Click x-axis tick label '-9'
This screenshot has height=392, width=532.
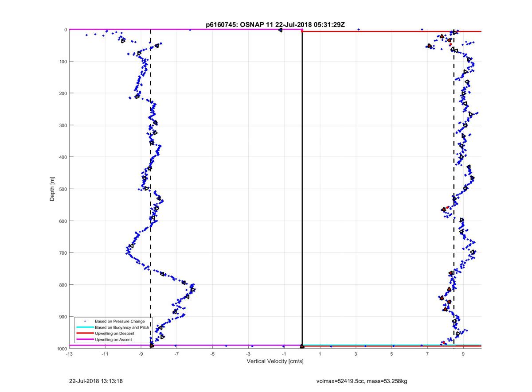[141, 354]
